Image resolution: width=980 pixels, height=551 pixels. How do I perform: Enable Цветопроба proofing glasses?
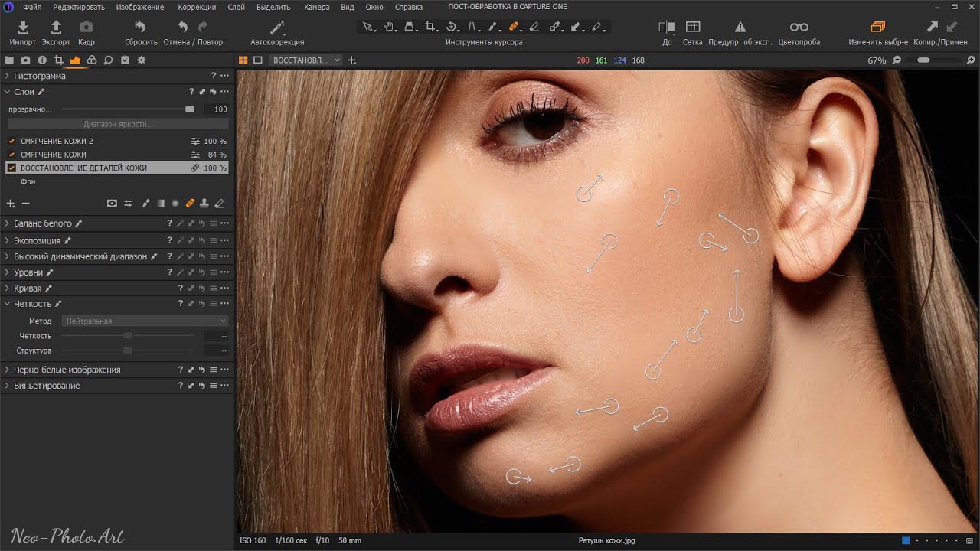(x=799, y=28)
